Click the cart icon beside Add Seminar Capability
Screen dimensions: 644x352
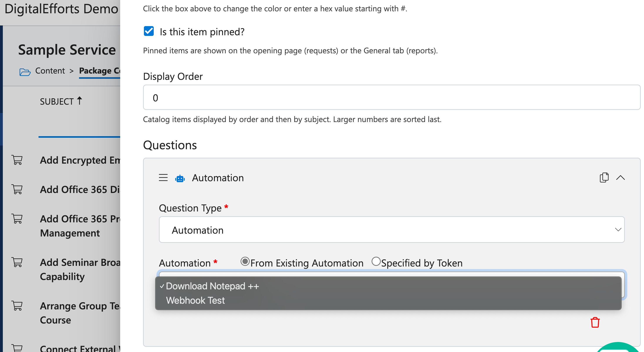17,262
